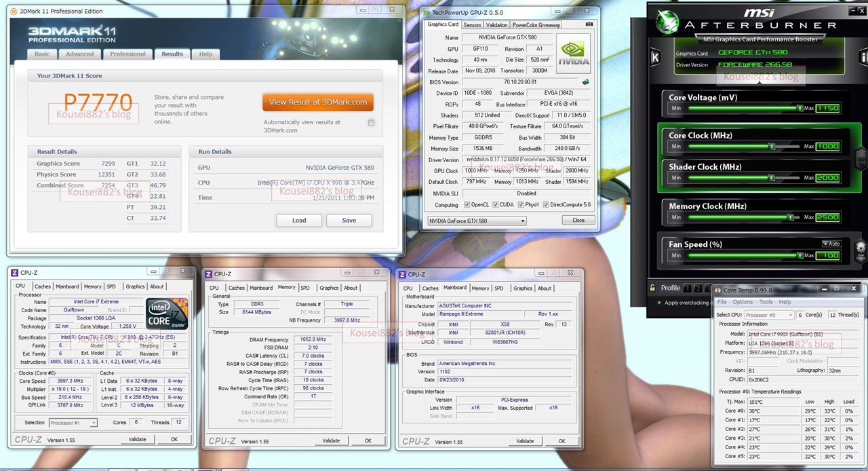Click the Memory Clock slider handle
868x471 pixels.
(790, 217)
